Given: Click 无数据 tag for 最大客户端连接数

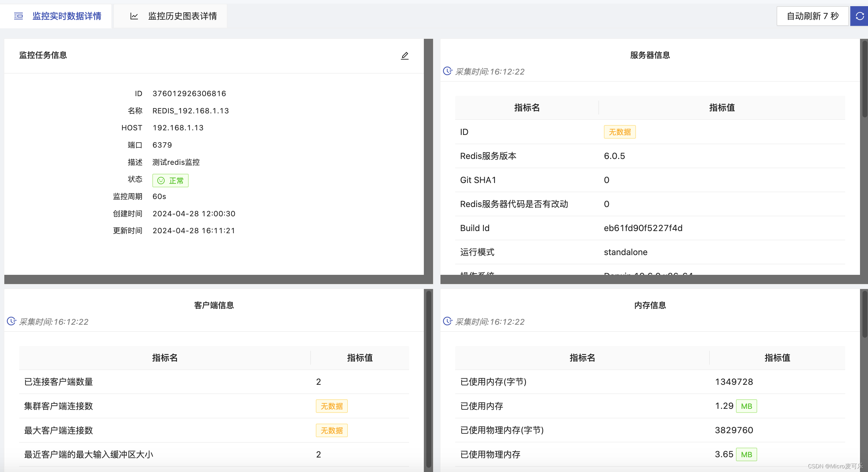Looking at the screenshot, I should point(332,430).
